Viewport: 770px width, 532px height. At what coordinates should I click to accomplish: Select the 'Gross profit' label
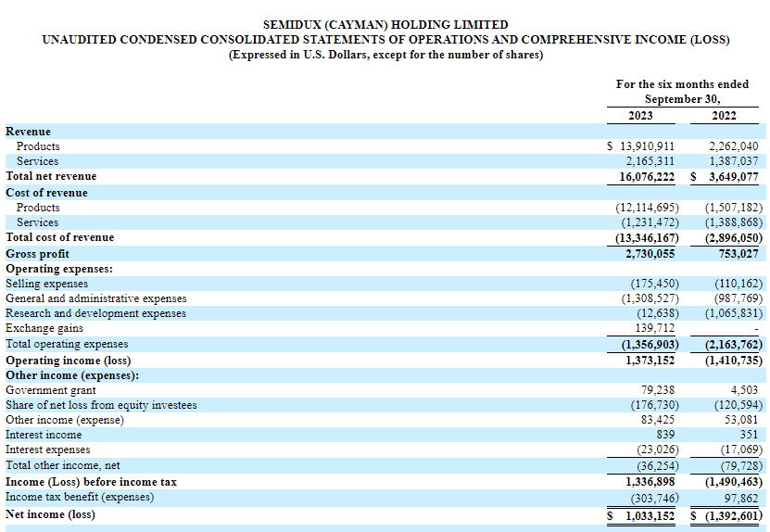(x=37, y=254)
